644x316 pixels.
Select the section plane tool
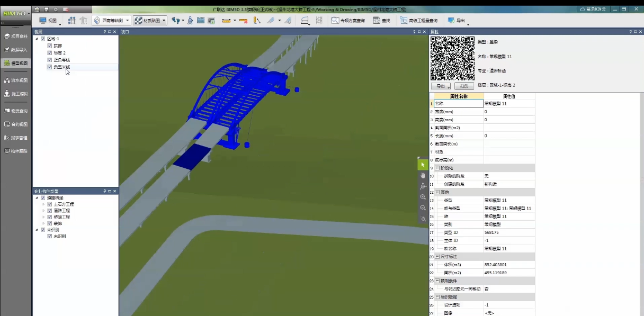[x=271, y=20]
